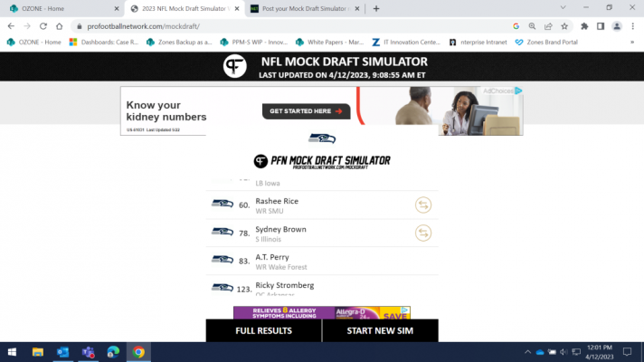Click the Seahawks logo beside pick 60
Viewport: 644px width, 362px height.
[x=223, y=204]
